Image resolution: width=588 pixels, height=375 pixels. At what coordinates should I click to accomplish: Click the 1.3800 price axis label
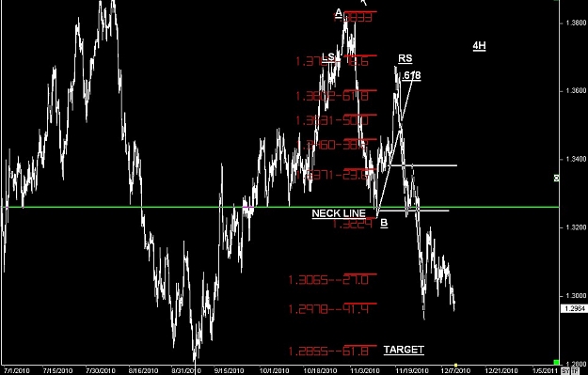pyautogui.click(x=576, y=23)
